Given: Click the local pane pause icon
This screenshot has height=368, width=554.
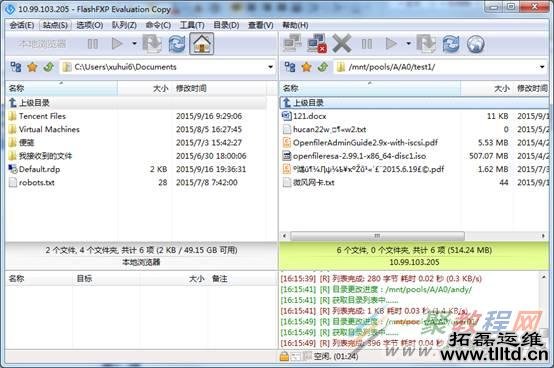Looking at the screenshot, I should (93, 44).
